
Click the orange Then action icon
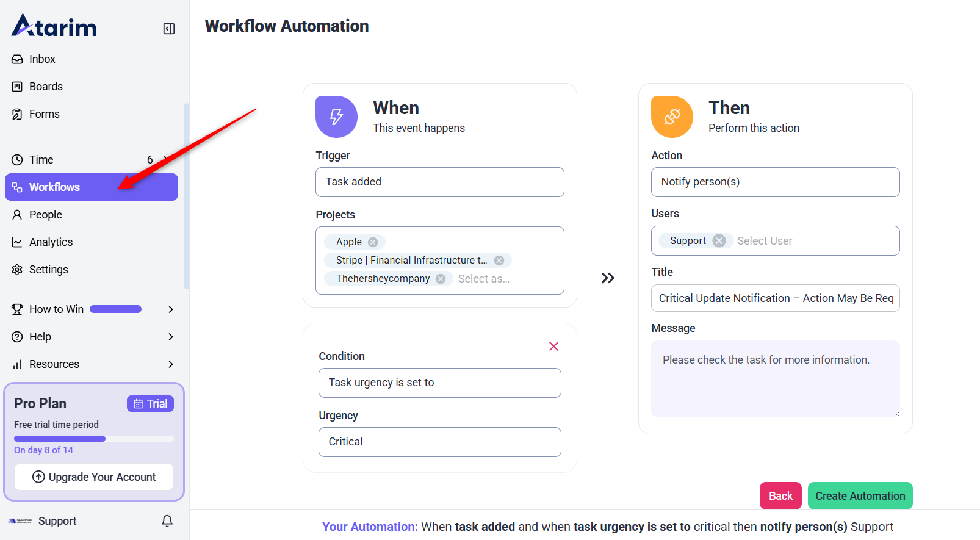[x=672, y=117]
